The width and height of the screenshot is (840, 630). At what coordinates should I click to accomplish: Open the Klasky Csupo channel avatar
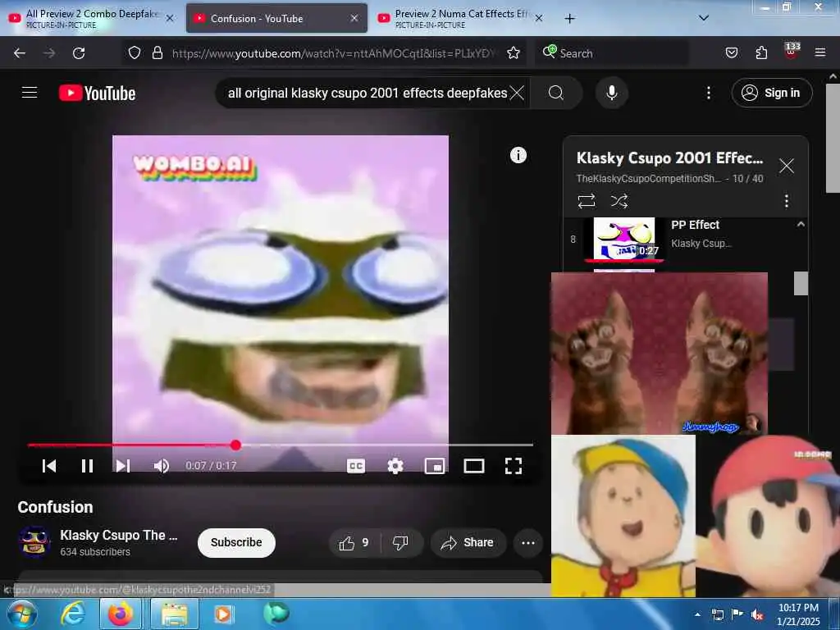point(34,541)
